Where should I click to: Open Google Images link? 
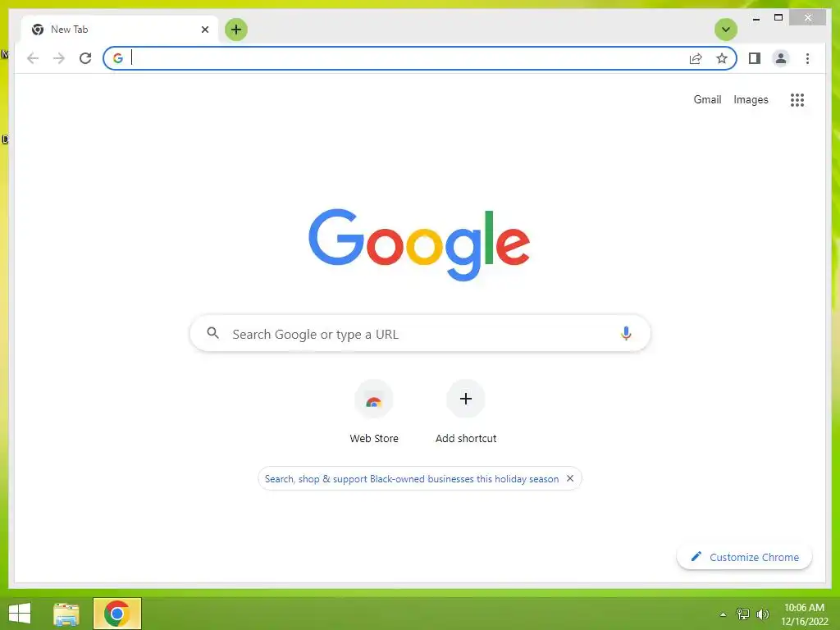(751, 99)
